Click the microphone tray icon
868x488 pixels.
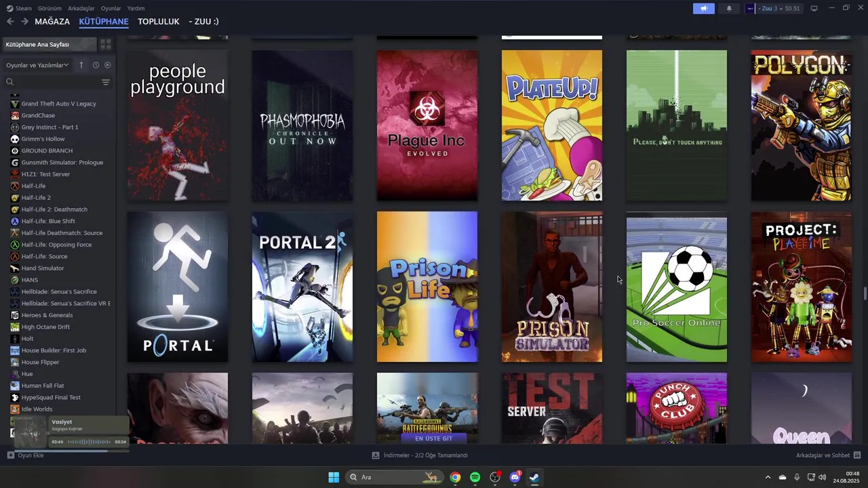pyautogui.click(x=797, y=477)
